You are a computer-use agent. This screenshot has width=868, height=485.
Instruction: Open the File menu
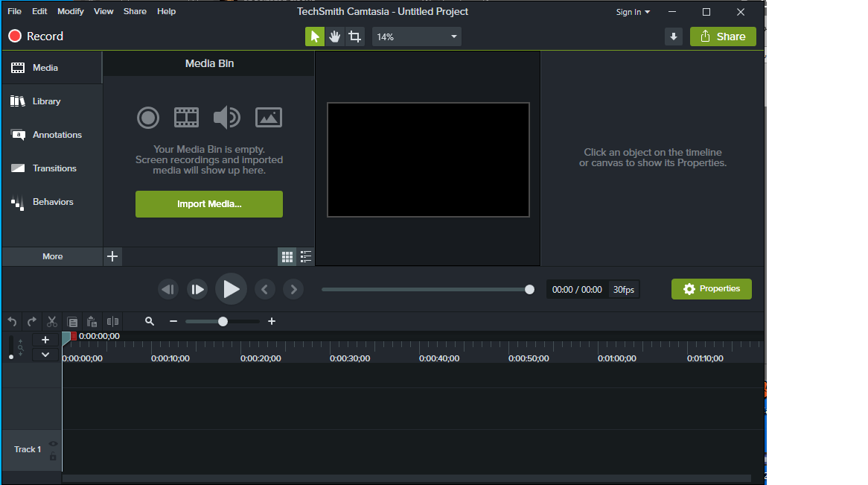point(14,11)
